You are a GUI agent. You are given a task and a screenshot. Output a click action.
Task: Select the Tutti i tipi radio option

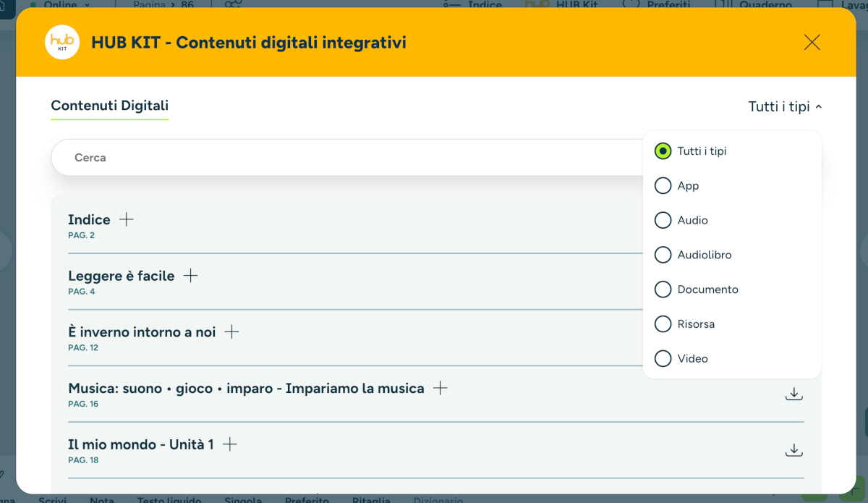pos(663,151)
